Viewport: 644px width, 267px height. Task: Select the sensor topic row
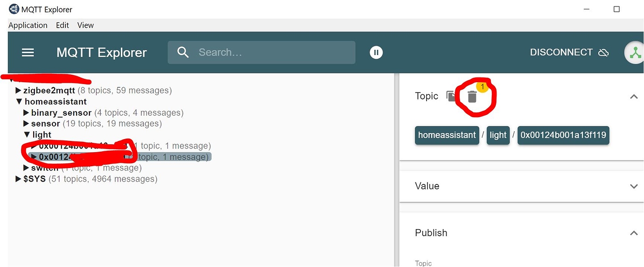tap(45, 124)
